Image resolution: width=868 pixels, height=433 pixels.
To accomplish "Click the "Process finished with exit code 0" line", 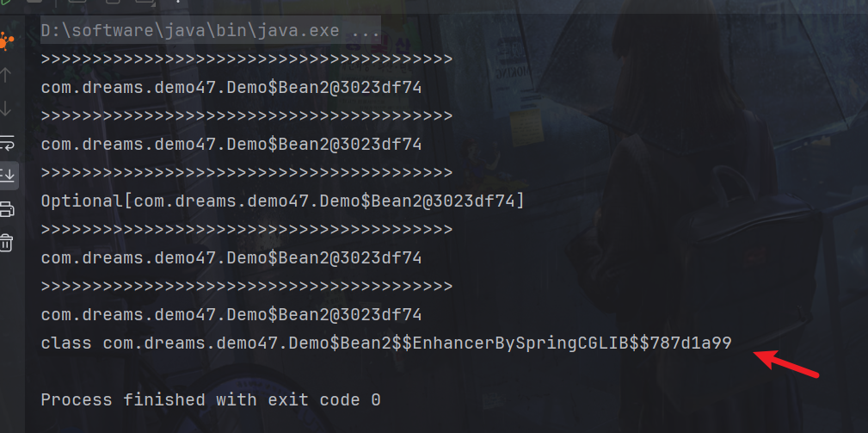I will click(x=211, y=400).
